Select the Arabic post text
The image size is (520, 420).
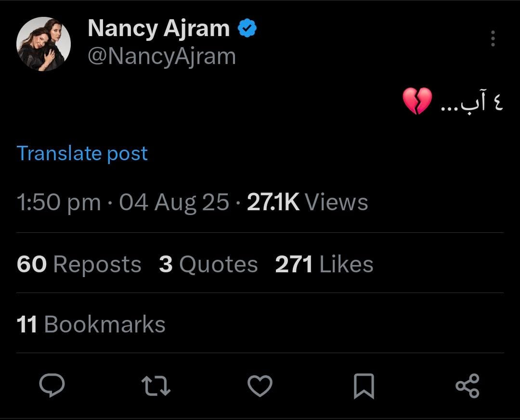pyautogui.click(x=472, y=103)
